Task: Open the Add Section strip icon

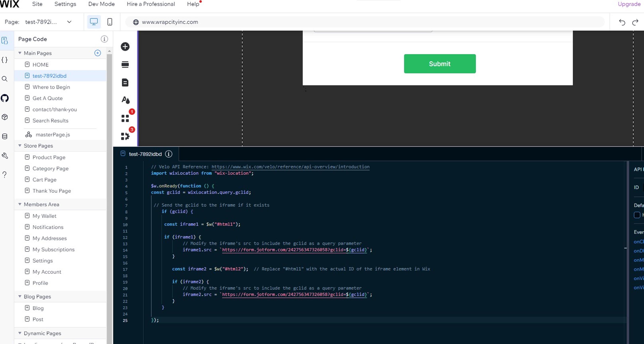Action: point(125,65)
